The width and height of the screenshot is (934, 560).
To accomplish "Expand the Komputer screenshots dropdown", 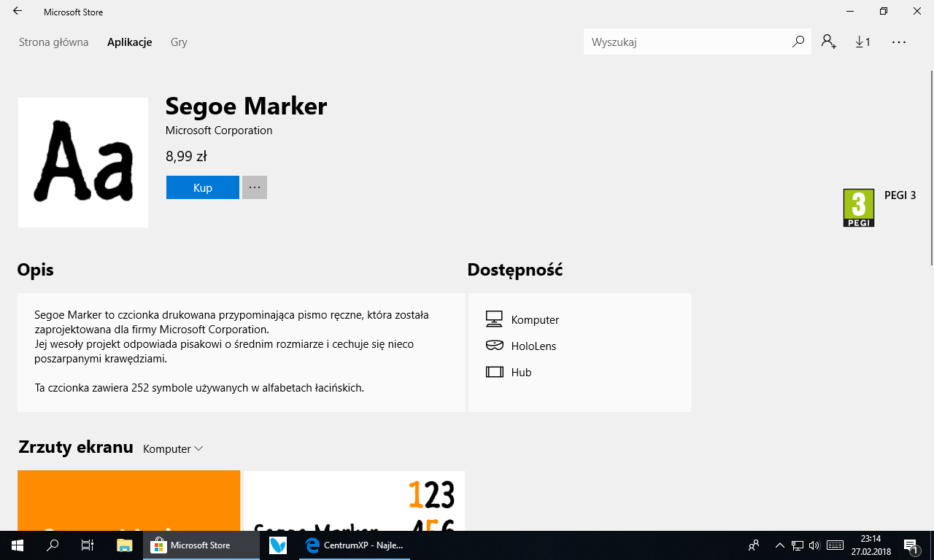I will point(173,449).
